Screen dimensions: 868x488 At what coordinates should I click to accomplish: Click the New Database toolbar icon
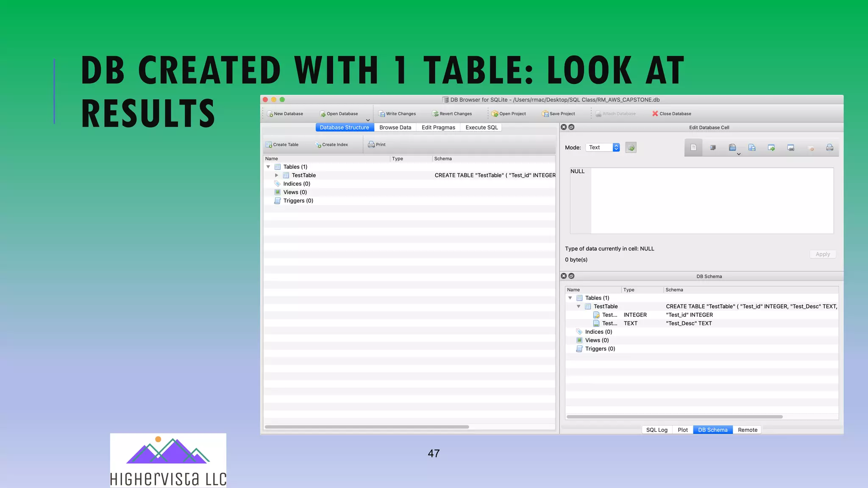point(270,114)
